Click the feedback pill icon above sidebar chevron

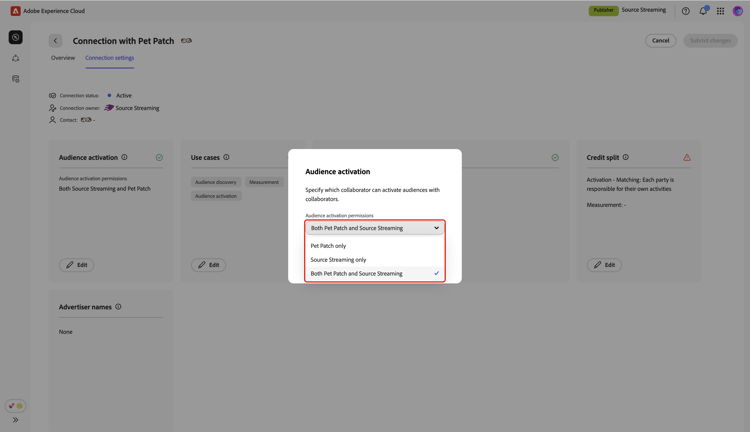point(15,406)
